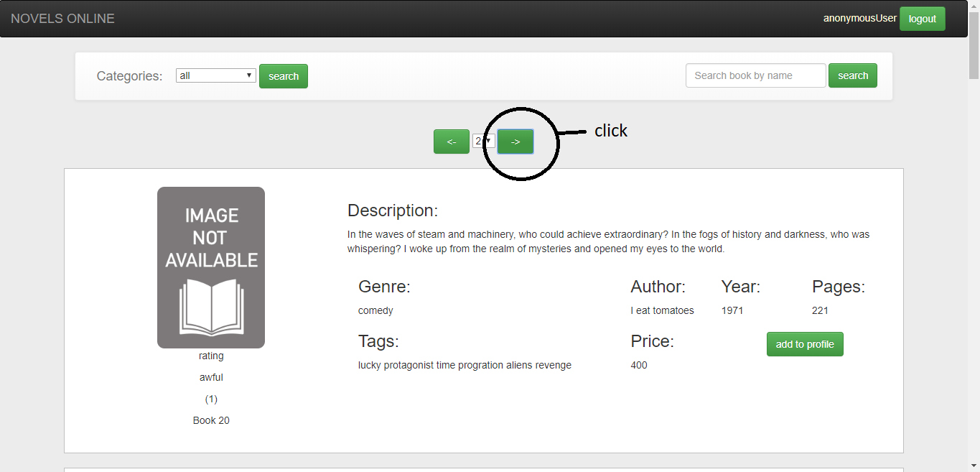The height and width of the screenshot is (472, 980).
Task: Click the anonymousUser name in navbar
Action: point(859,18)
